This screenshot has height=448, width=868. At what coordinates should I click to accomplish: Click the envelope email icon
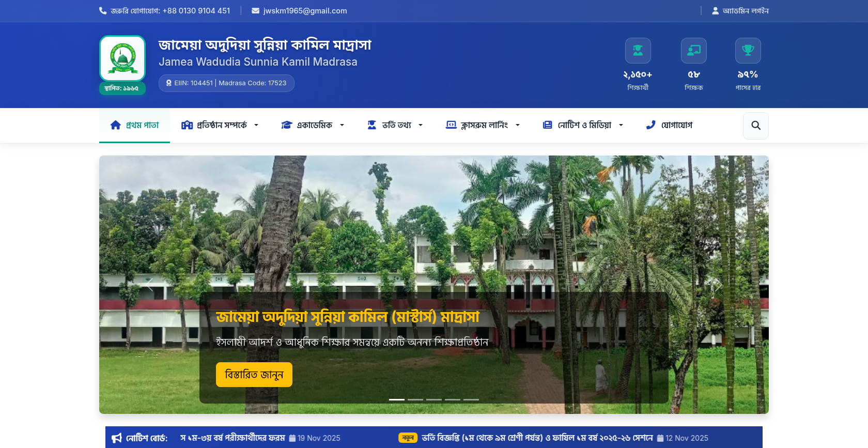point(255,11)
